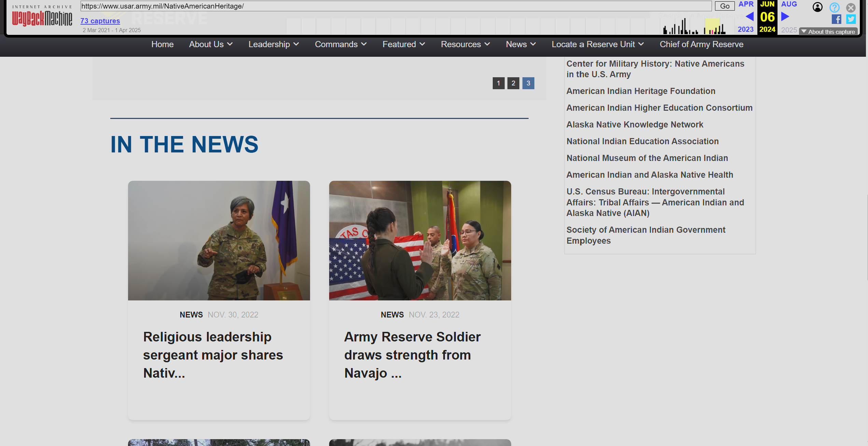Close the Wayback toolbar with X icon
868x446 pixels.
[851, 7]
